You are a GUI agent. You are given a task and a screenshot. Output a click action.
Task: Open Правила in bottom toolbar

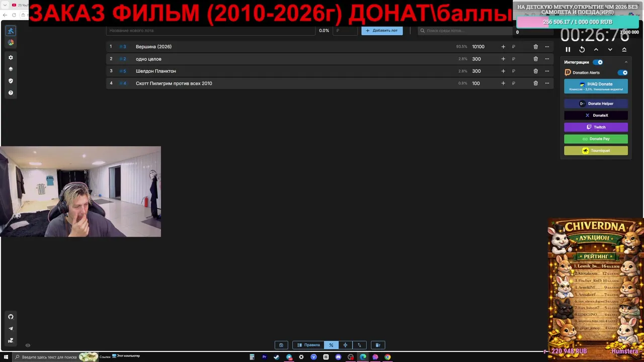[x=308, y=345]
